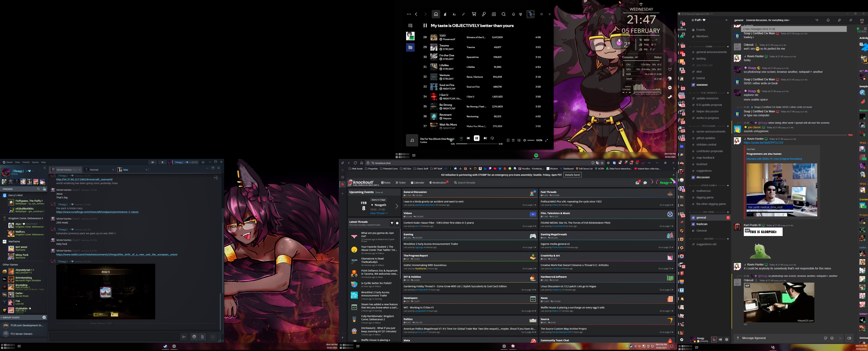Screen dimensions: 868x351
Task: Open Calendar on knockout! navbar
Action: click(x=417, y=183)
